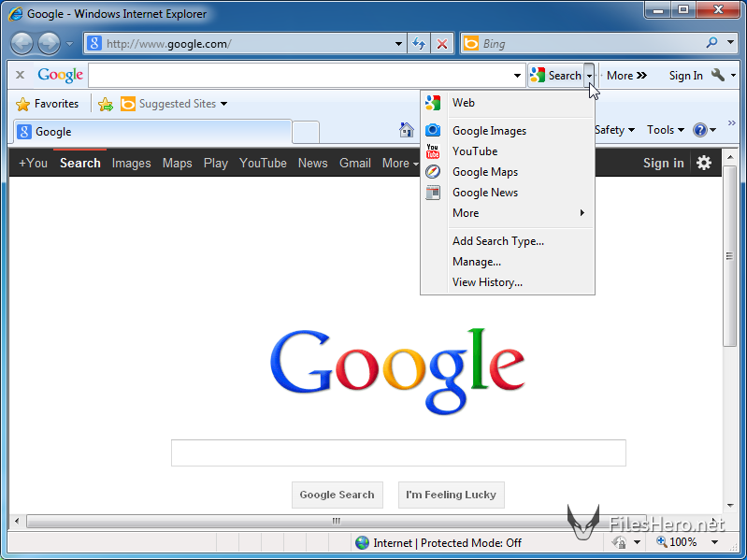
Task: Click Sign in on the Google page
Action: (x=663, y=163)
